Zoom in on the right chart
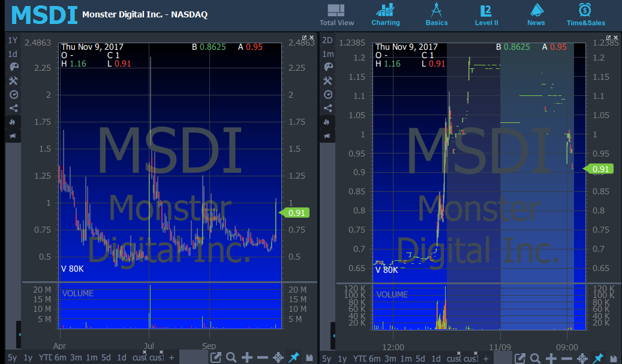 551,359
